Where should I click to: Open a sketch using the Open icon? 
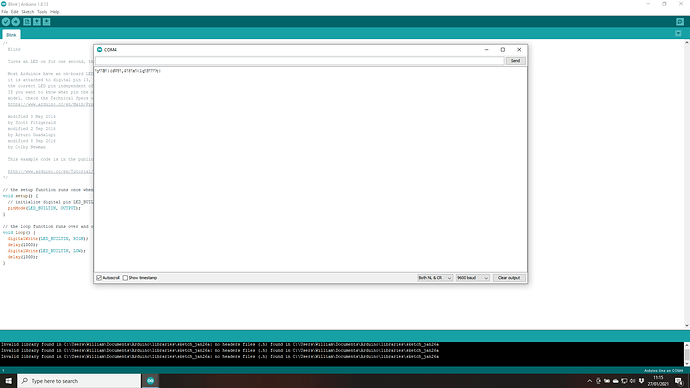[37, 22]
